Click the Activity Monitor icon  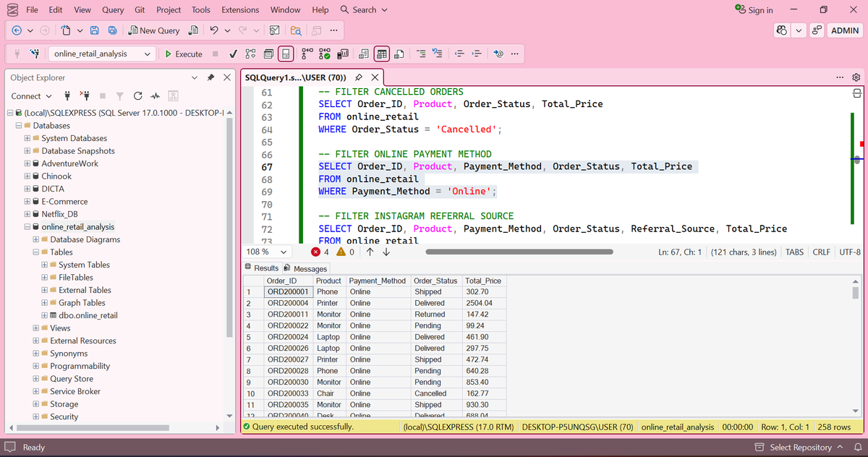[154, 96]
